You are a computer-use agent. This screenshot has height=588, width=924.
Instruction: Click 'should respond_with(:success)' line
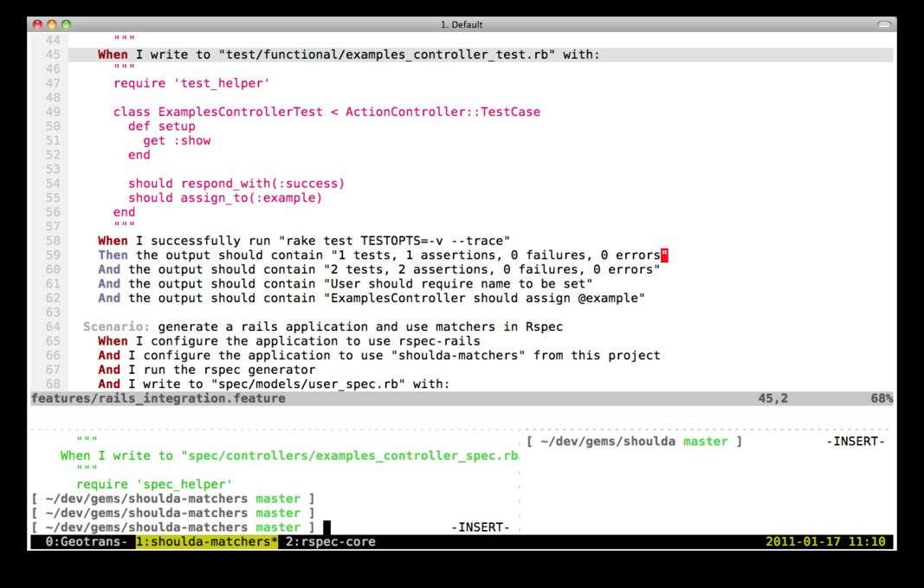(x=236, y=184)
